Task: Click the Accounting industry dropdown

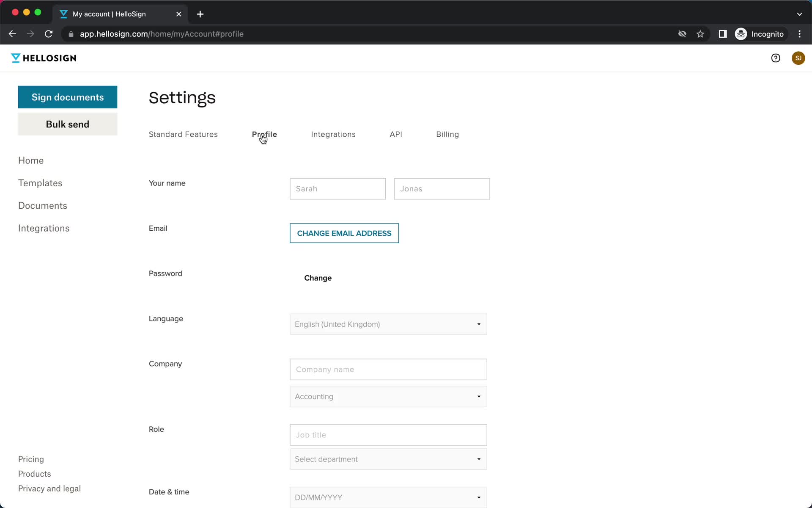Action: click(x=389, y=396)
